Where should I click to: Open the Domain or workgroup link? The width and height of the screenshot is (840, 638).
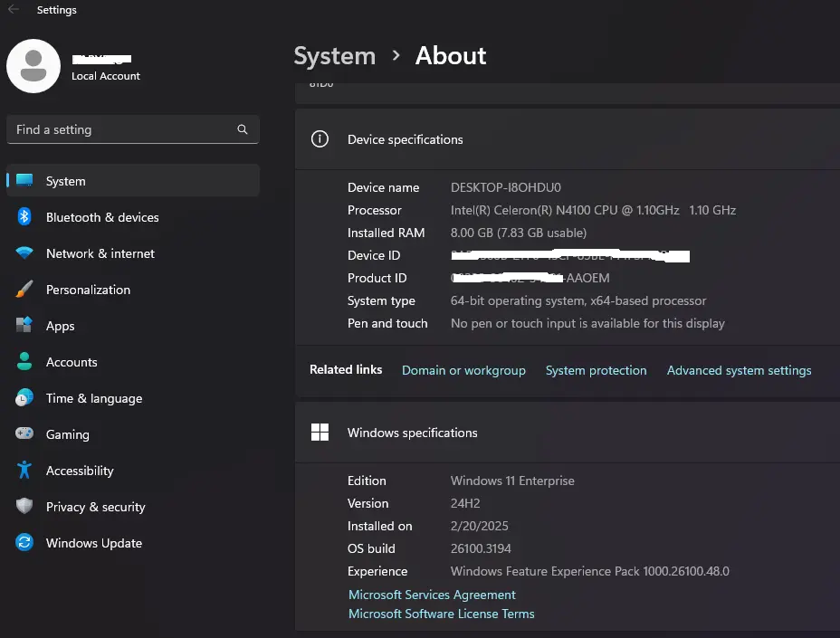463,370
